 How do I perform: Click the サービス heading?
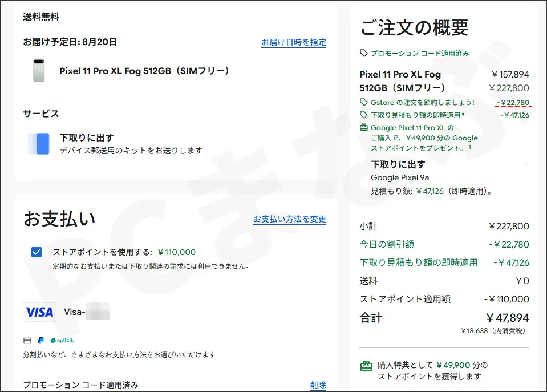click(41, 114)
